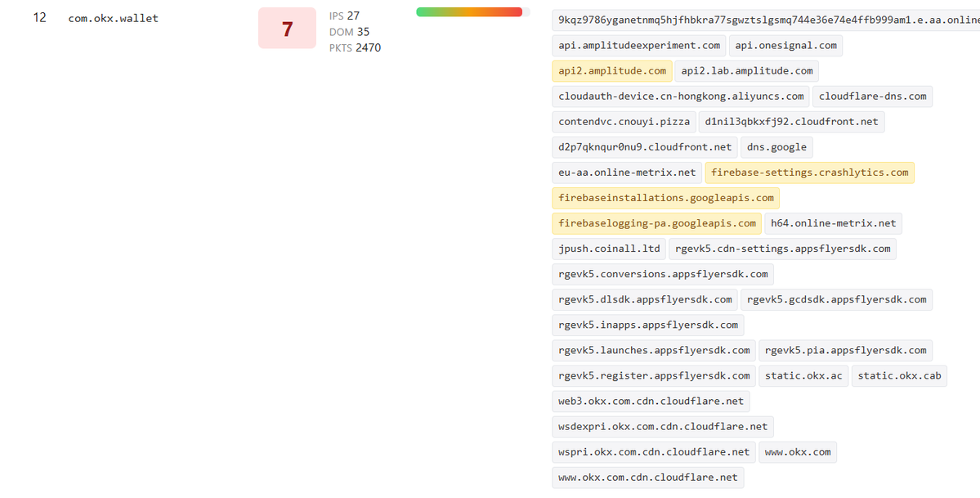This screenshot has height=498, width=980.
Task: Click the com.okx.wallet package name
Action: (113, 18)
